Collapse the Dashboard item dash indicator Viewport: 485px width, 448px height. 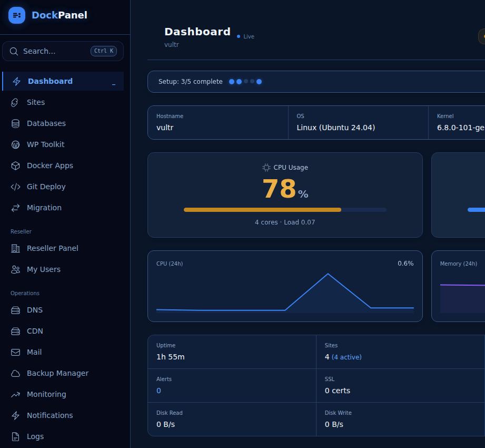tap(114, 84)
